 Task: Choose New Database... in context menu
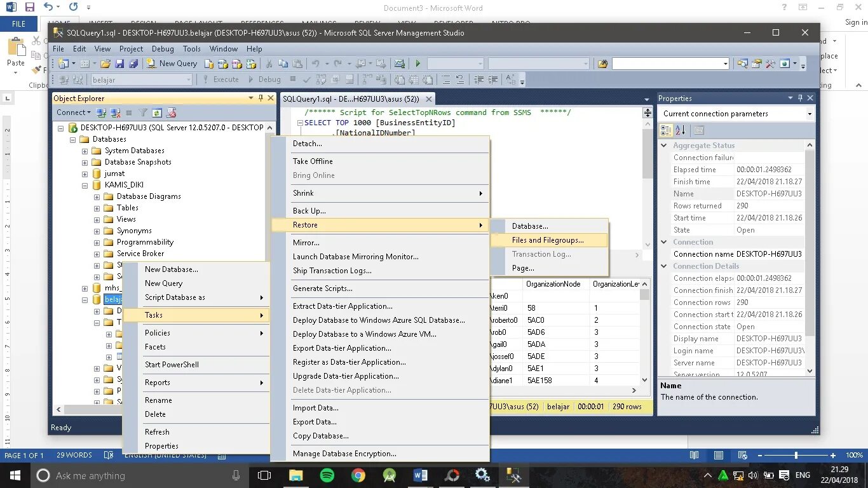click(196, 269)
